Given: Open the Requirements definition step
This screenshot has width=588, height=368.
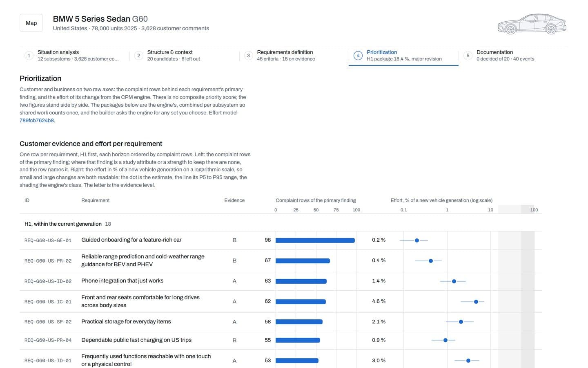Looking at the screenshot, I should (294, 55).
